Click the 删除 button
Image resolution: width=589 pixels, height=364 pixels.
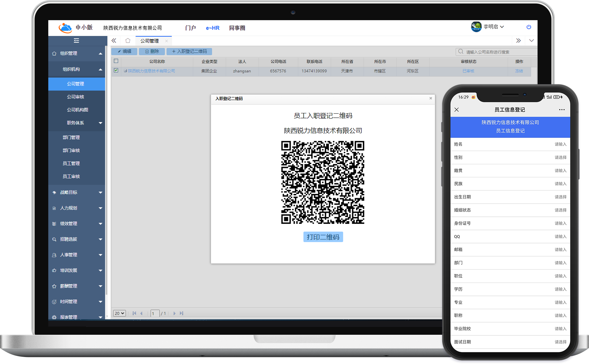[x=152, y=51]
